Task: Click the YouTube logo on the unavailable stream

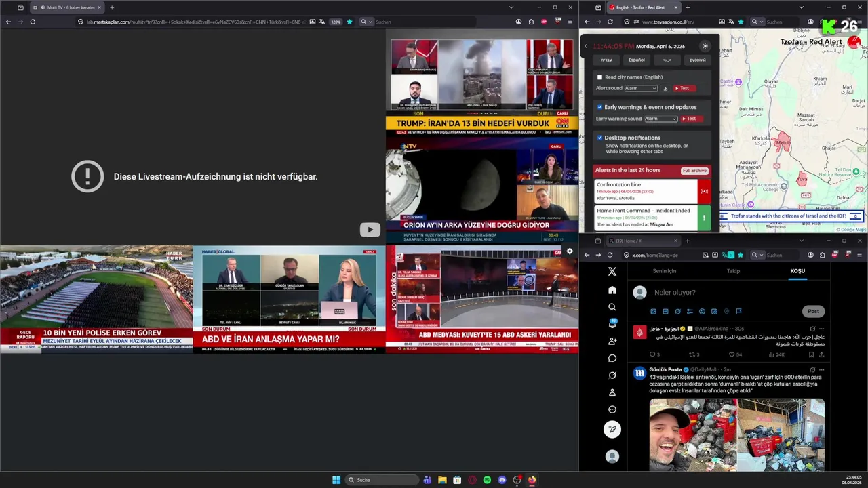Action: [370, 230]
